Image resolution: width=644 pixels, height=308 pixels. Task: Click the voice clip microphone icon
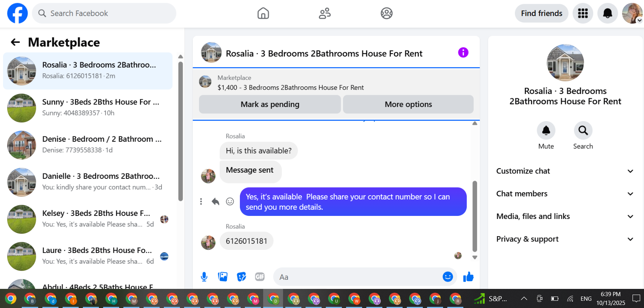[204, 277]
